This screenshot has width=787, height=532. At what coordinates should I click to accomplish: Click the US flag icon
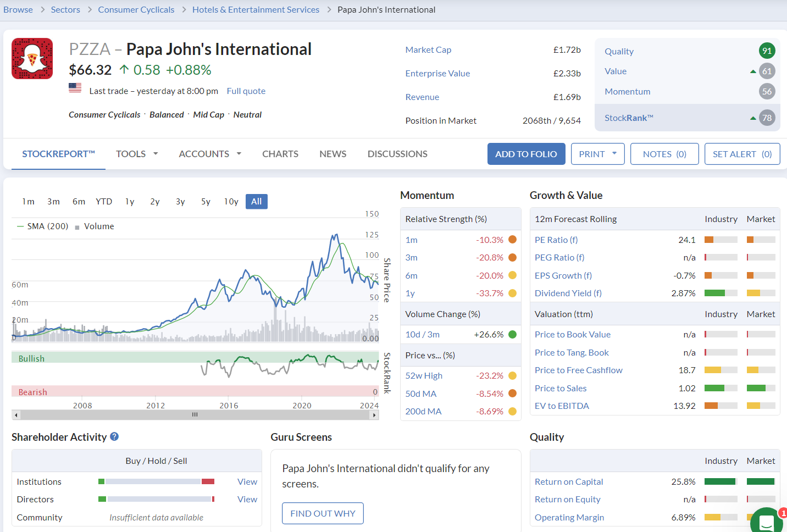[75, 87]
